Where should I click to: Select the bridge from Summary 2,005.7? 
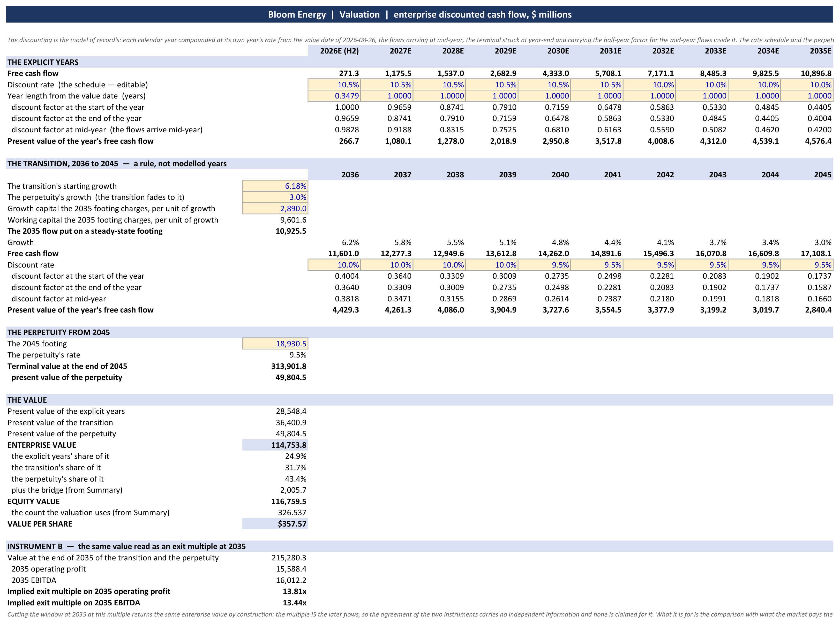point(293,490)
